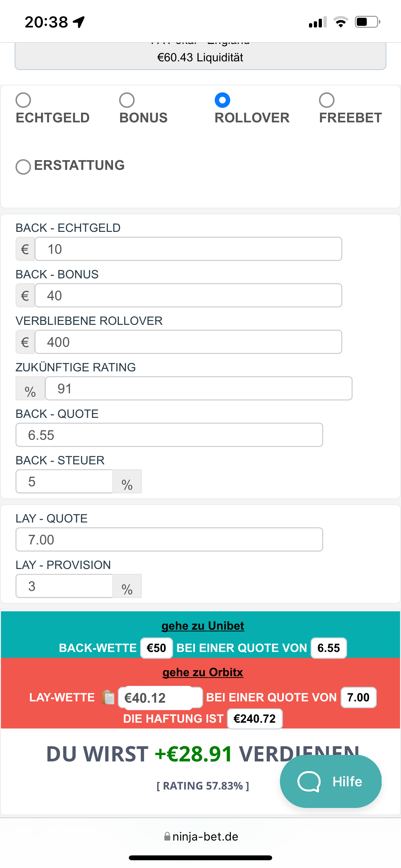Image resolution: width=401 pixels, height=868 pixels.
Task: Tap the lock icon next to ninja-bet.de
Action: [x=167, y=836]
